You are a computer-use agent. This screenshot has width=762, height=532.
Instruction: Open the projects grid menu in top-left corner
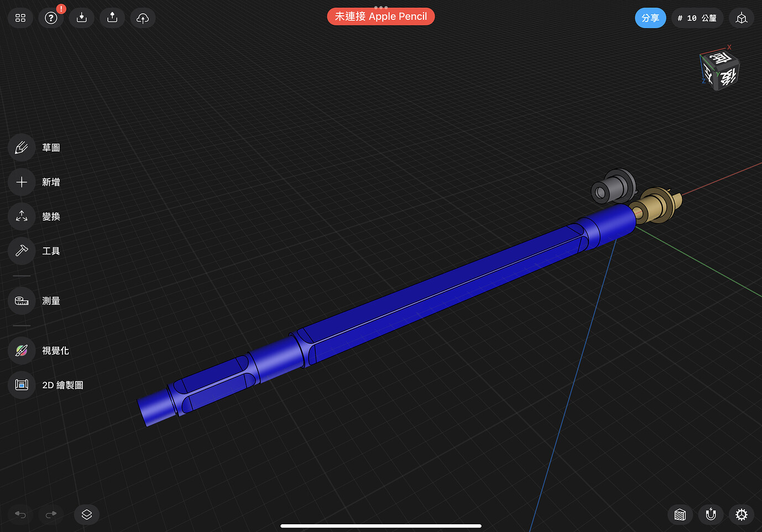20,18
